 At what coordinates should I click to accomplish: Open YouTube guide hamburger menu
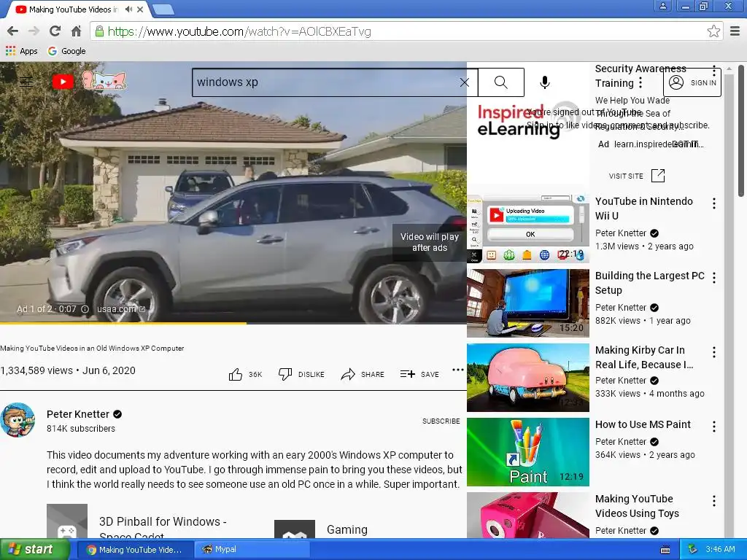(x=26, y=82)
